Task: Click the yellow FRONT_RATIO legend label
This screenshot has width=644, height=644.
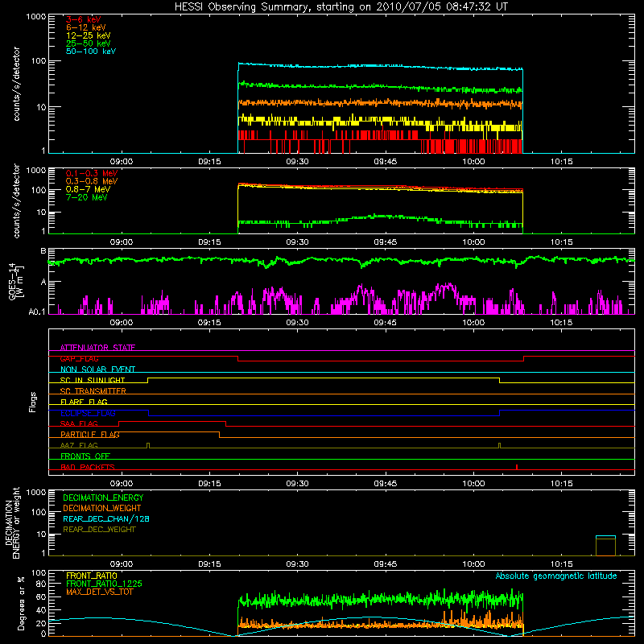Action: pyautogui.click(x=92, y=576)
